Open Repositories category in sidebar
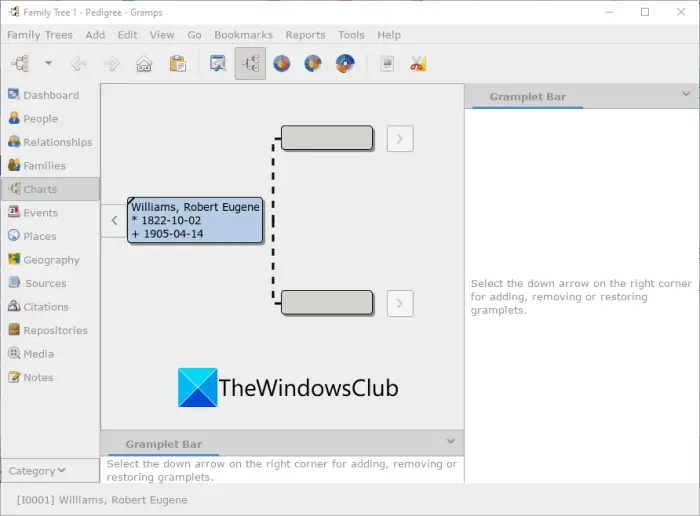This screenshot has width=700, height=516. 48,330
